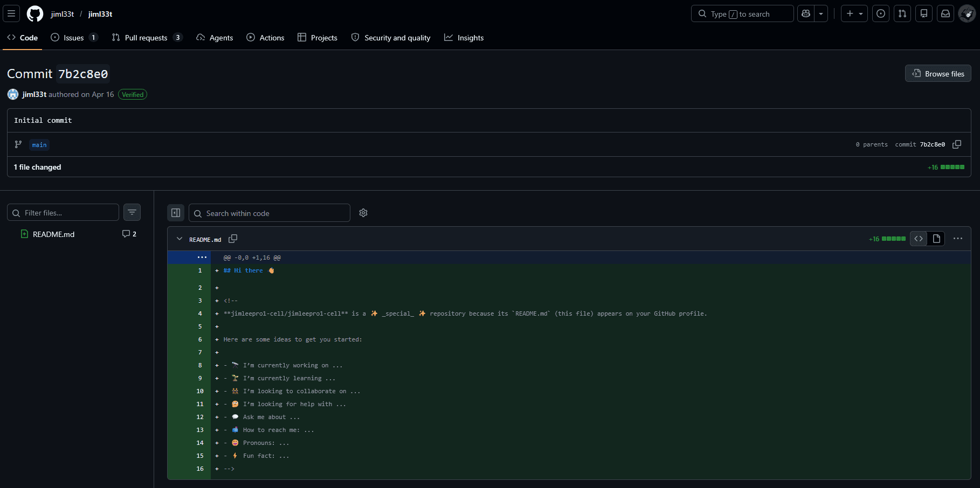Open the Issues icon in the top header
This screenshot has height=488, width=980.
(881, 13)
